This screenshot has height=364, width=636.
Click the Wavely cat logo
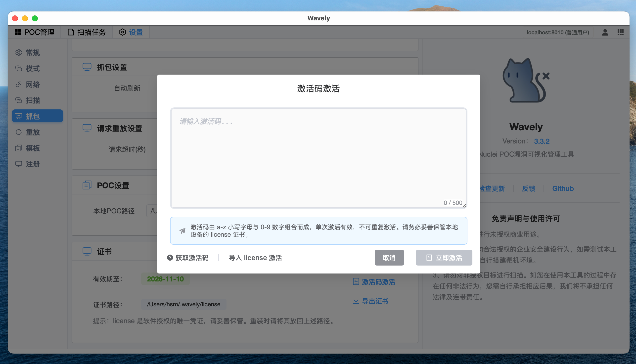526,81
